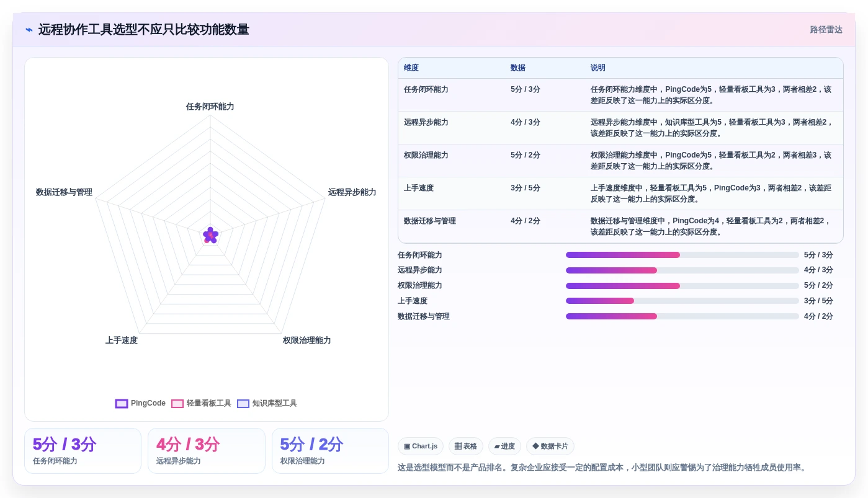Click the 上手速度 radar axis label
The height and width of the screenshot is (498, 868).
click(122, 340)
